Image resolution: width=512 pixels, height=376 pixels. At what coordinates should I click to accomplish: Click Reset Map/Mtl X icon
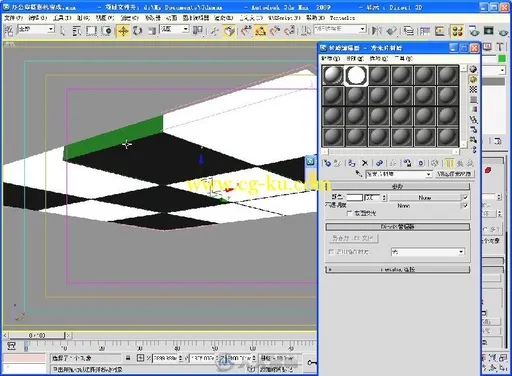point(365,163)
